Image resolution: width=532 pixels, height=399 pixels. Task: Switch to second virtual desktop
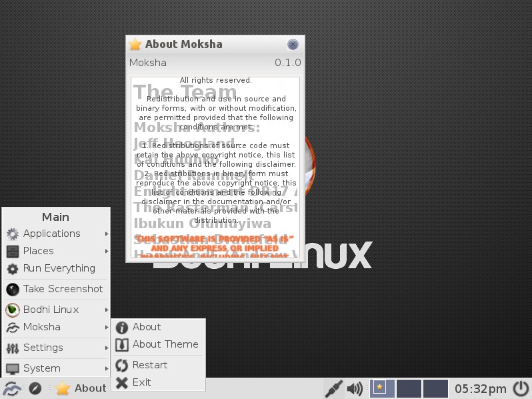pos(409,388)
